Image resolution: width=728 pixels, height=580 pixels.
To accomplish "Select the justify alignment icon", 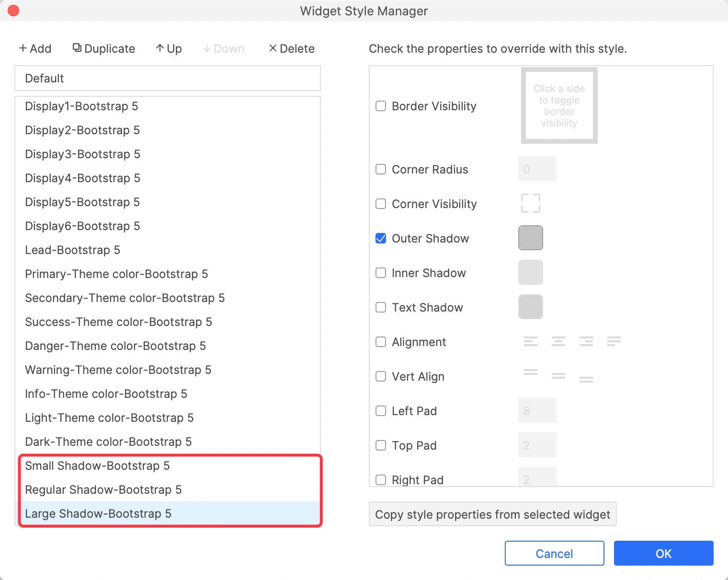I will tap(614, 341).
